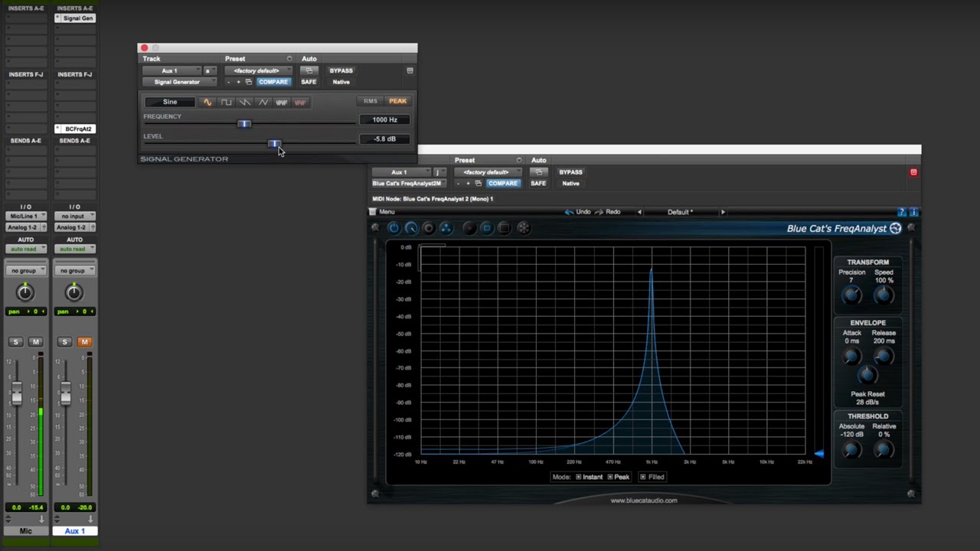Select the pink noise waveform icon
This screenshot has width=980, height=551.
pos(300,102)
